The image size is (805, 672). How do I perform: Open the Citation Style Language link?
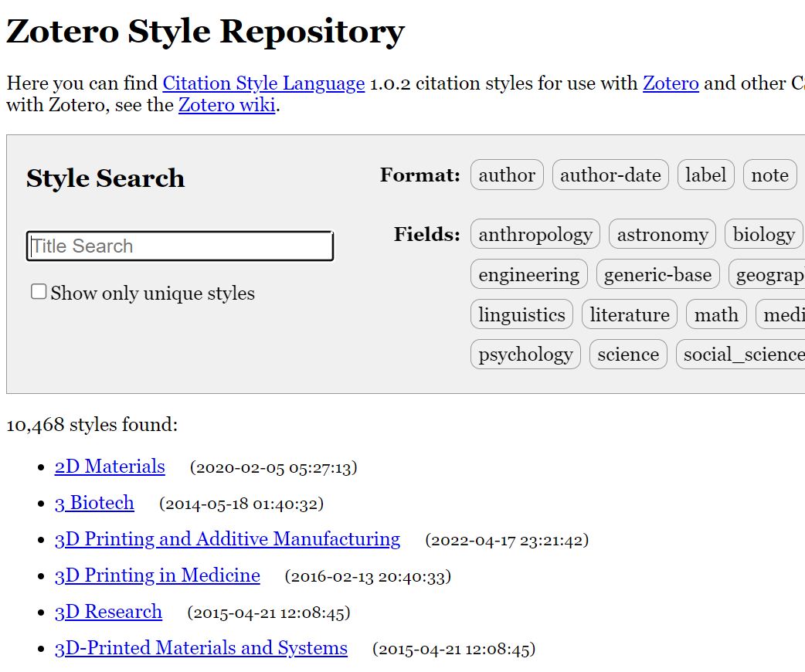click(x=263, y=83)
